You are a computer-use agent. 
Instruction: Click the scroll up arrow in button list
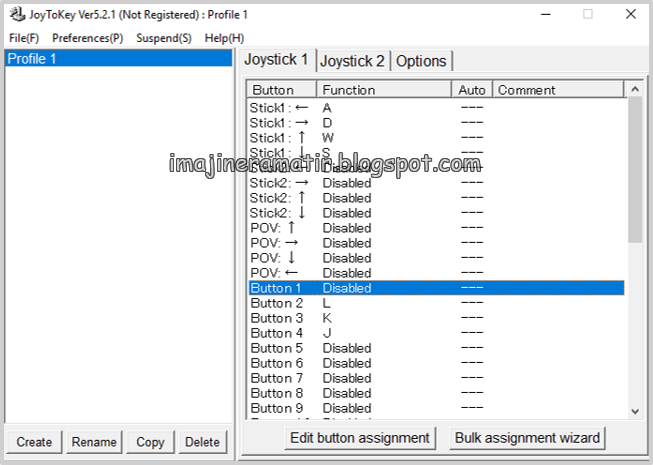pos(635,89)
